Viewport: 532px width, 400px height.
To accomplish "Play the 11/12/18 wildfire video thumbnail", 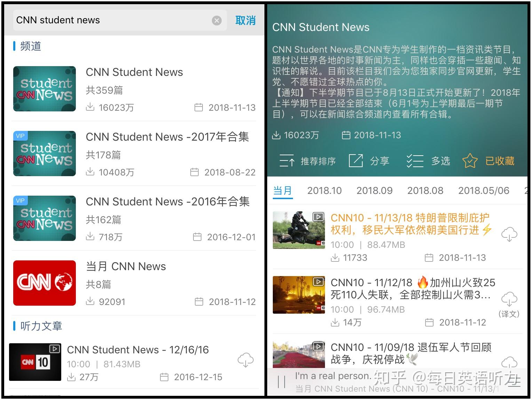I will (299, 295).
